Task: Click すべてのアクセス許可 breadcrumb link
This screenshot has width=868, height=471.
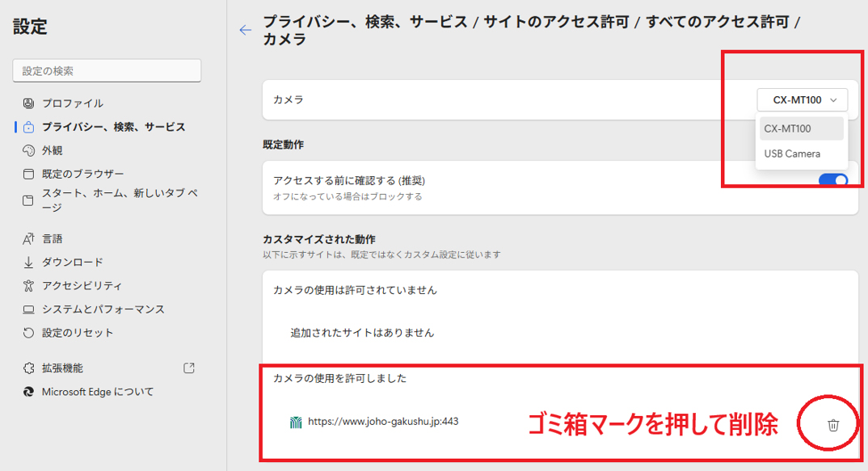Action: [x=718, y=22]
